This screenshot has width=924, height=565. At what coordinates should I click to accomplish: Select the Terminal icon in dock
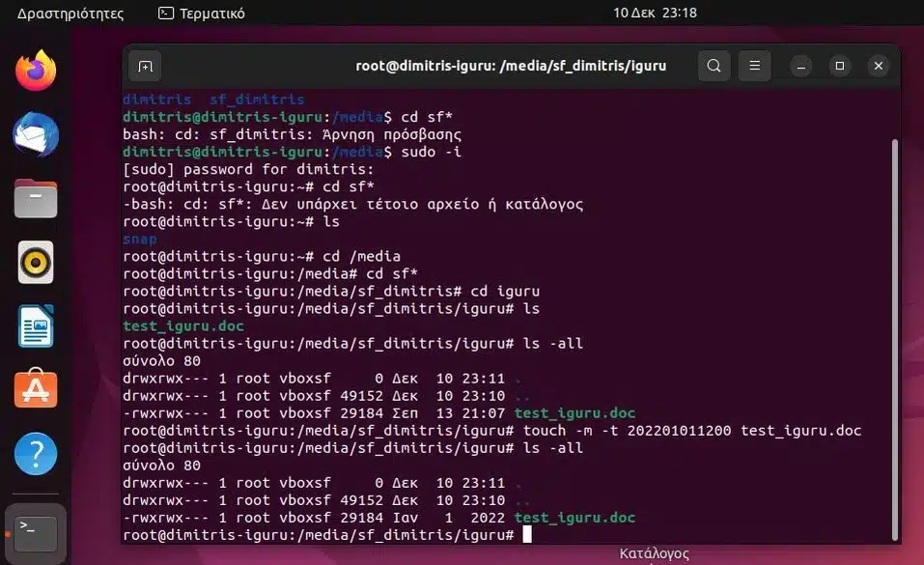tap(36, 533)
